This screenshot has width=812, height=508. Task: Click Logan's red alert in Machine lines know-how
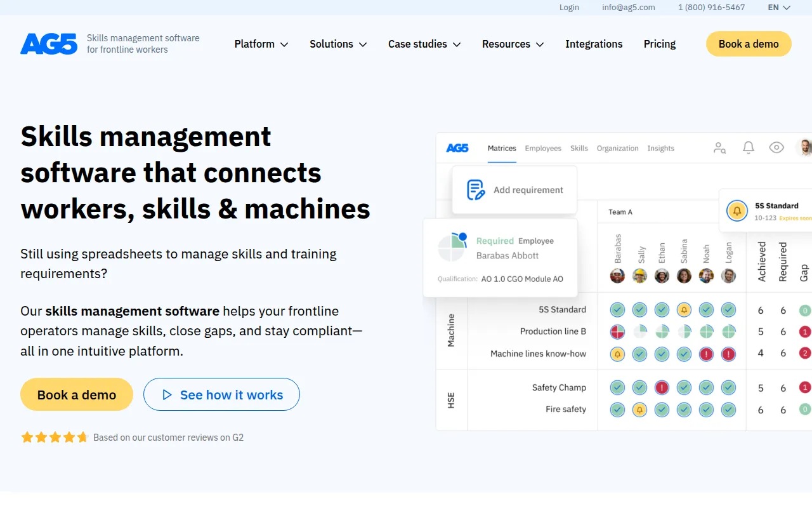click(728, 354)
